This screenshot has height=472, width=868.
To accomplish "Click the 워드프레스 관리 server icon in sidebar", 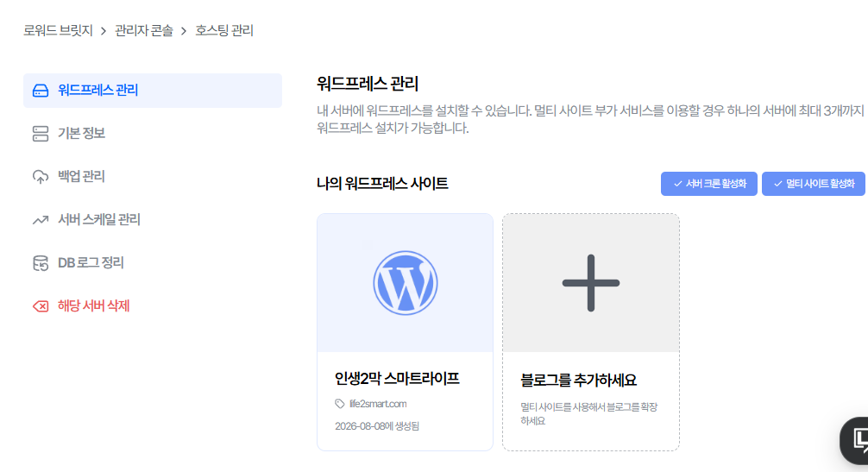I will (x=41, y=91).
